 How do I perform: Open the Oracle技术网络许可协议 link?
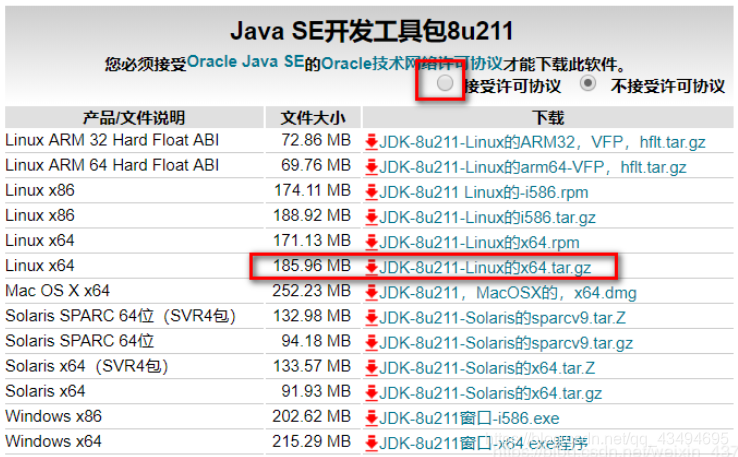tap(412, 63)
